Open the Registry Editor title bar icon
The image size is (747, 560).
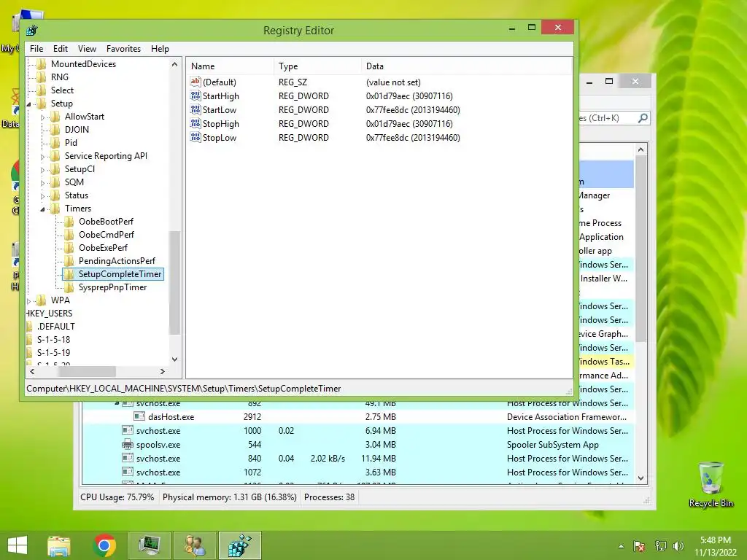(x=32, y=31)
